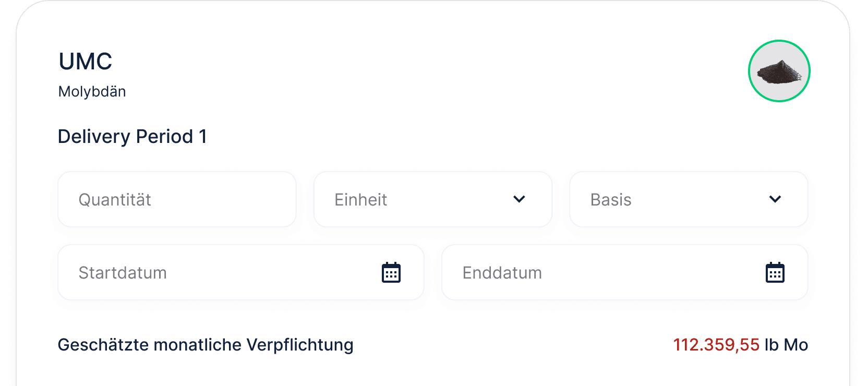Open the Enddatum calendar picker icon
The width and height of the screenshot is (868, 386).
click(775, 273)
